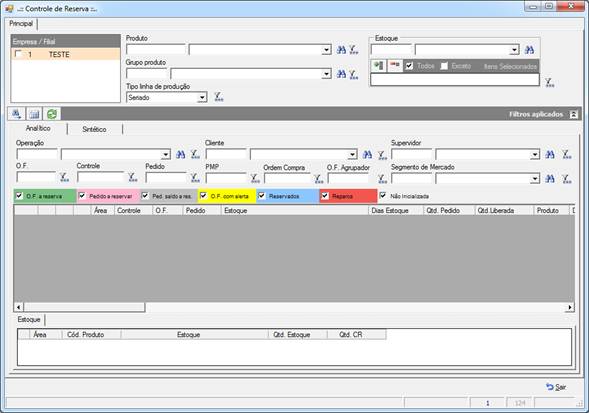Clear the Segmento de Mercado filter icon

[567, 179]
